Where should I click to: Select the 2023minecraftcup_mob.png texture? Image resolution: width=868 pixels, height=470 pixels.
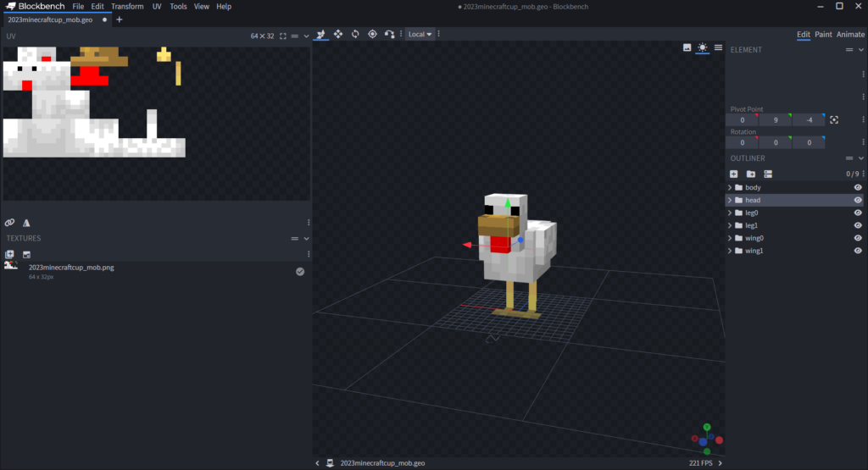71,268
